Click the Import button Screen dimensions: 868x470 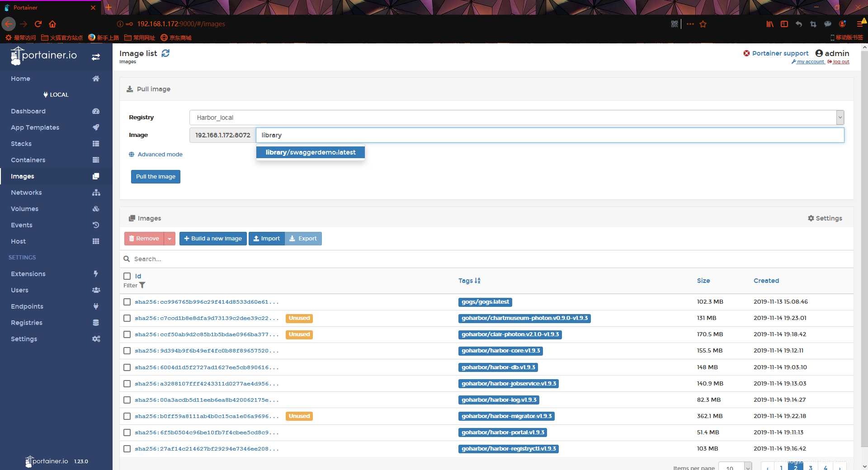[267, 239]
